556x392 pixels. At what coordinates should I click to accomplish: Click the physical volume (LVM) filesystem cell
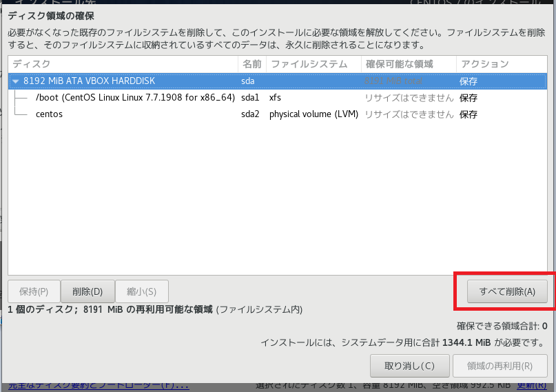(x=313, y=114)
